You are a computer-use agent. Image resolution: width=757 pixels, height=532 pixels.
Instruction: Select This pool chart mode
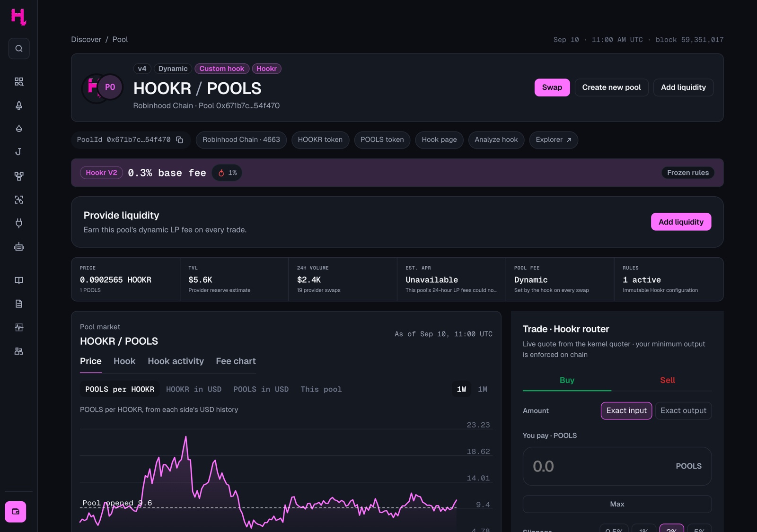click(321, 389)
